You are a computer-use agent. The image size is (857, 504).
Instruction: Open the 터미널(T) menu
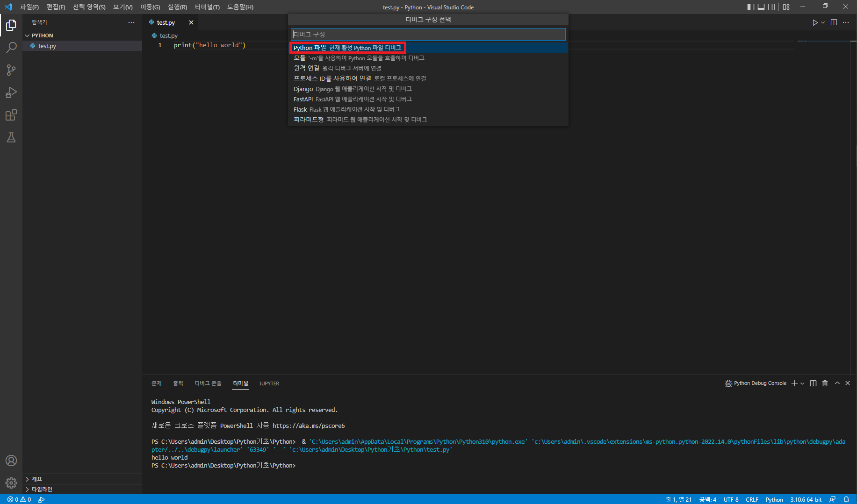pyautogui.click(x=207, y=7)
